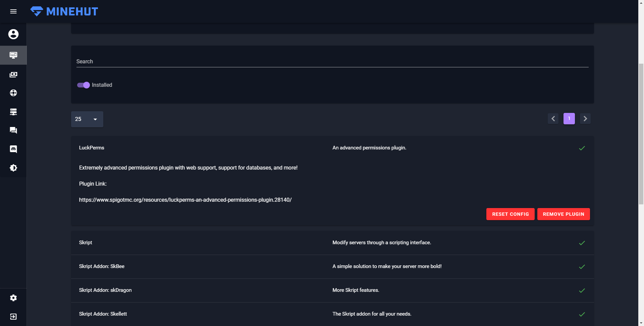This screenshot has height=326, width=644.
Task: Open the 25 per-page dropdown
Action: click(87, 119)
